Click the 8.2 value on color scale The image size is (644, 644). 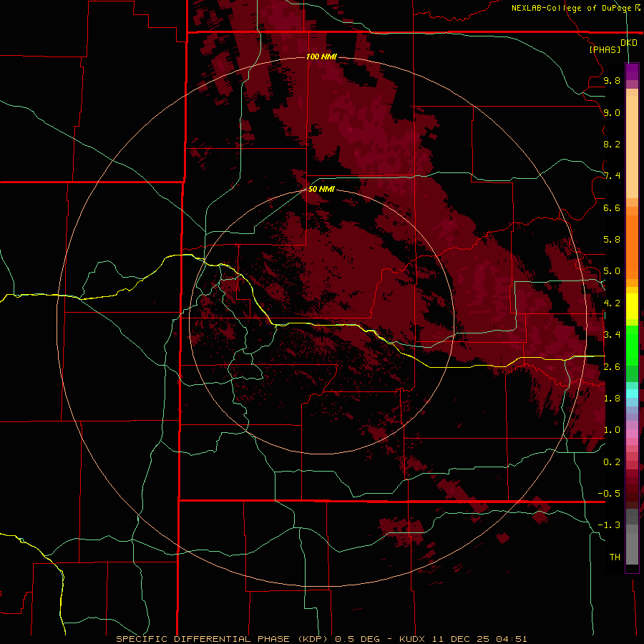click(x=612, y=144)
